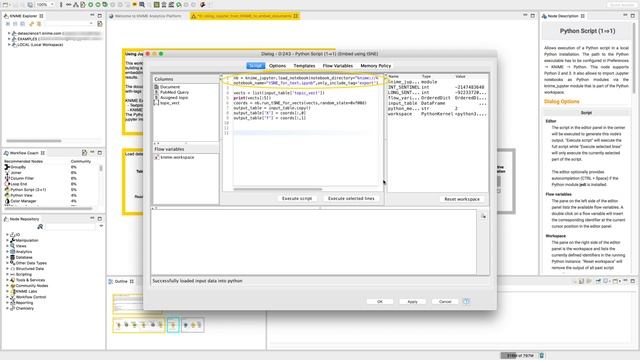
Task: Click the New workflow toolbar icon
Action: [x=5, y=4]
